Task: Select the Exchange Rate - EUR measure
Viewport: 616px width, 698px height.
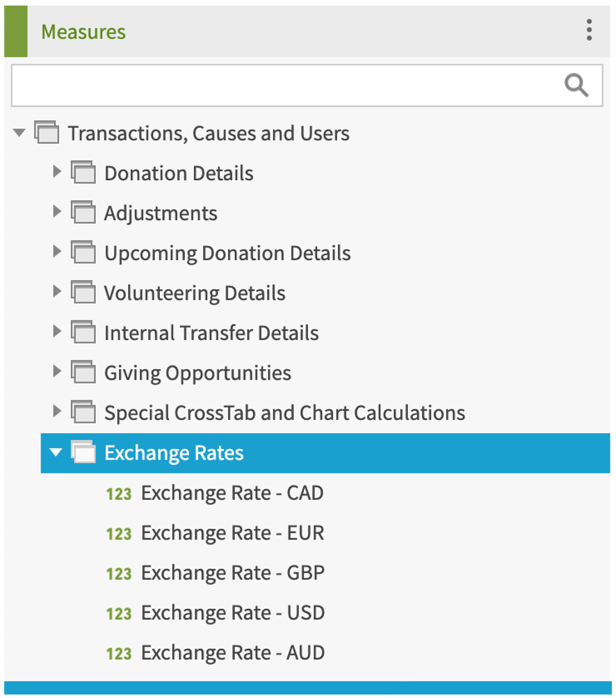Action: click(x=232, y=533)
